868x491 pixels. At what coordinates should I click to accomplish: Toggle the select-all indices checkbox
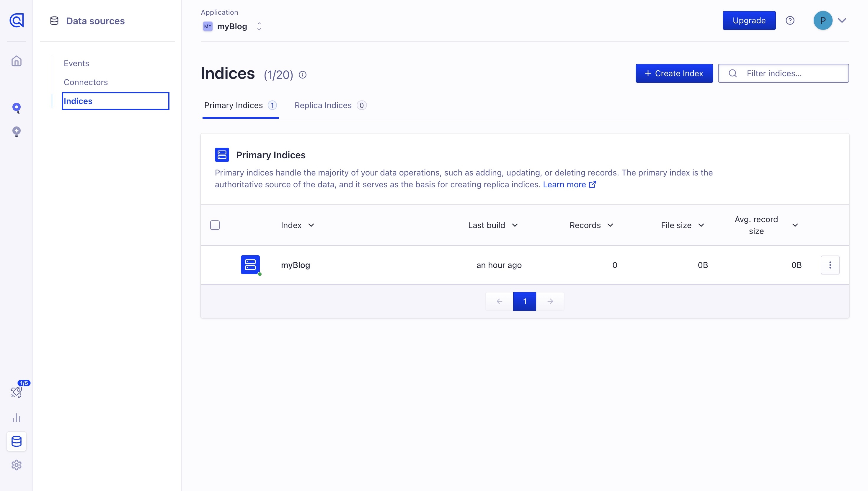coord(215,225)
